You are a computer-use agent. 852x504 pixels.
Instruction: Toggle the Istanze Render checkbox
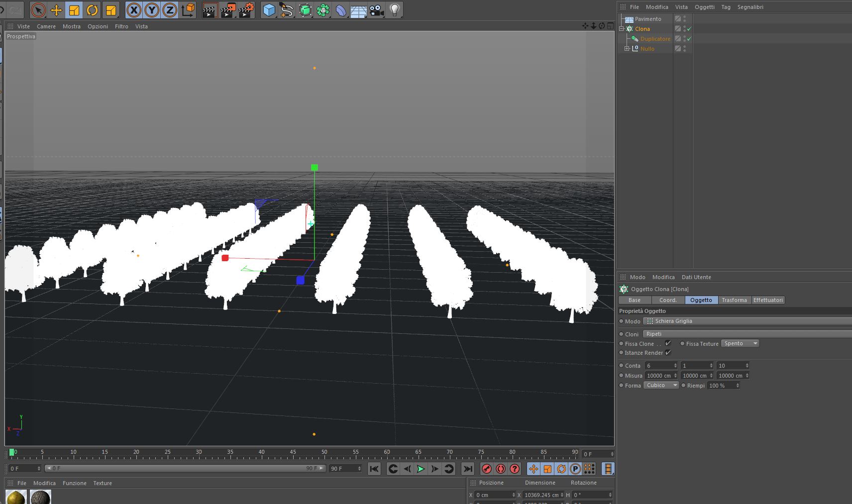pos(668,352)
